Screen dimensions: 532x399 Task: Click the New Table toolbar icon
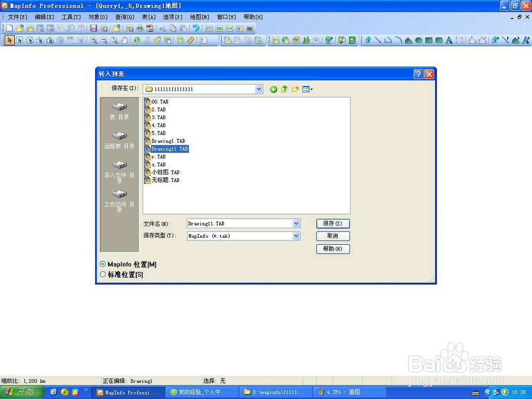coord(10,28)
